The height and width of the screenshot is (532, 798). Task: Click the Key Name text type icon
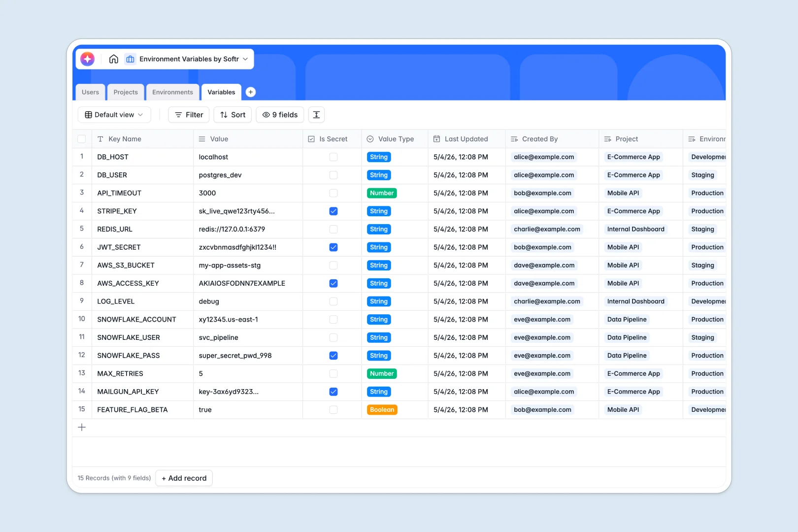pyautogui.click(x=100, y=139)
